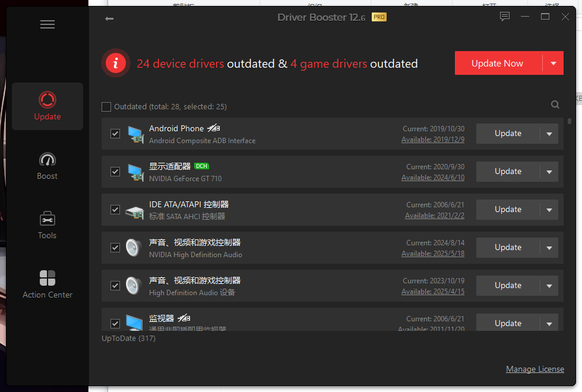Image resolution: width=582 pixels, height=392 pixels.
Task: Click the driver list scrollbar thumb
Action: pos(570,121)
